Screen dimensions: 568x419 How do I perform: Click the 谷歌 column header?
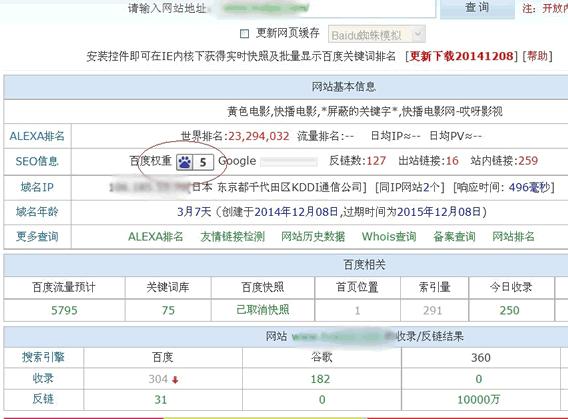[322, 357]
